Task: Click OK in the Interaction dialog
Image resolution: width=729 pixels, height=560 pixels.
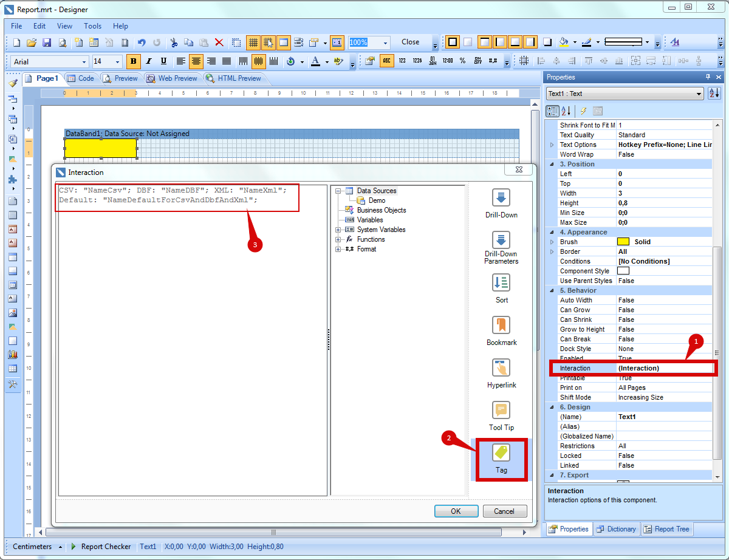Action: [456, 511]
